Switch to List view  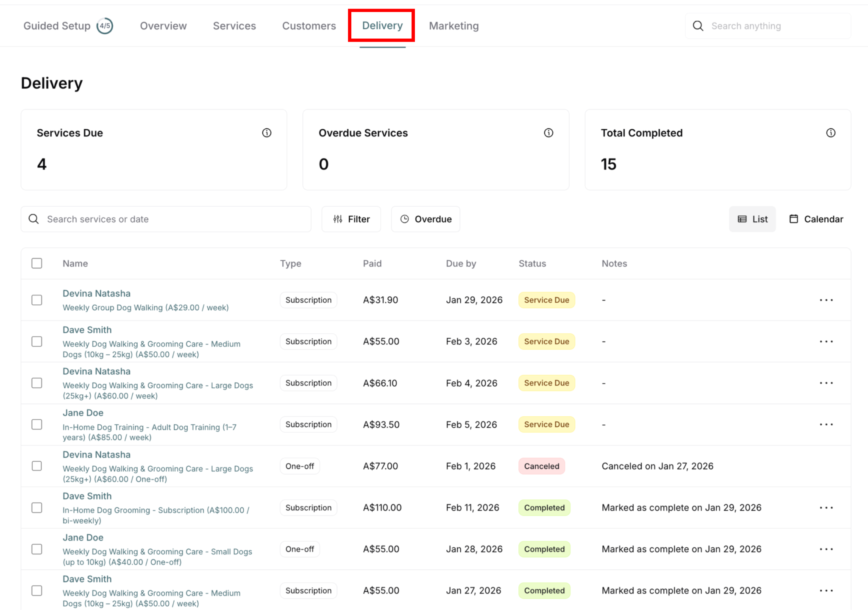tap(752, 219)
